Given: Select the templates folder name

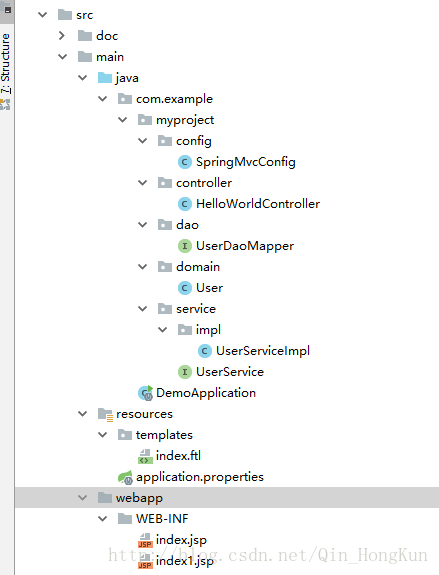Looking at the screenshot, I should click(x=164, y=435).
